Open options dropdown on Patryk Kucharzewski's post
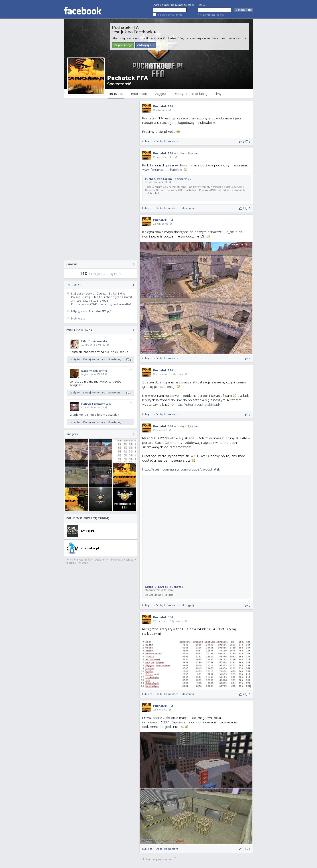Image resolution: width=317 pixels, height=868 pixels. coord(131,402)
